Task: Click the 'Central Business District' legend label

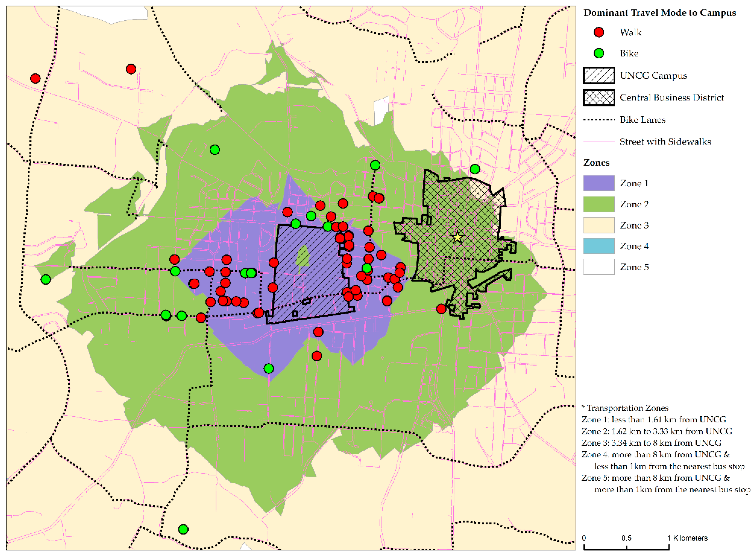Action: (672, 97)
